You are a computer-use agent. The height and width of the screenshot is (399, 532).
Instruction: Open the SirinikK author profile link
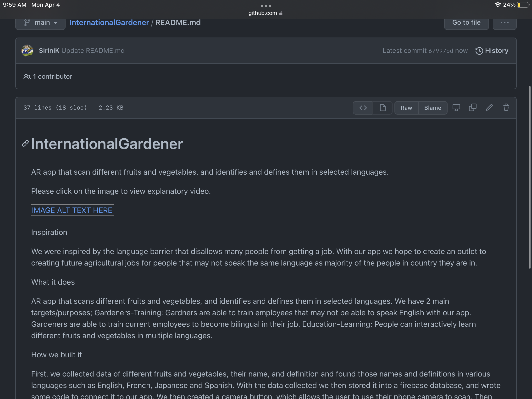tap(49, 51)
